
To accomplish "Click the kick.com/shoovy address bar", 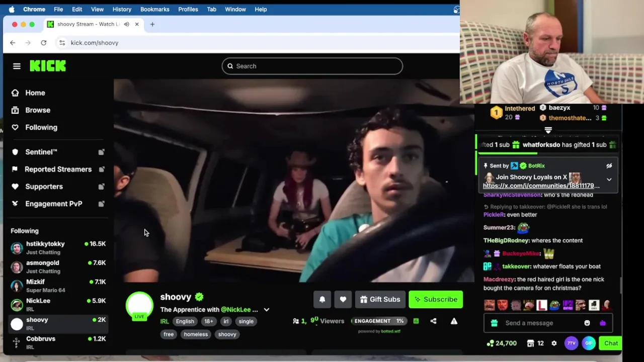I will click(x=95, y=43).
